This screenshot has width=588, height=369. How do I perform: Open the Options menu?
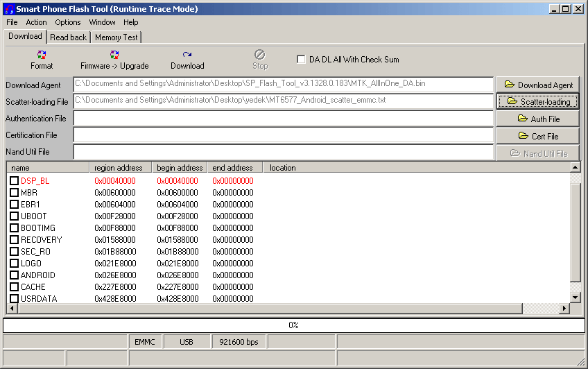click(68, 22)
